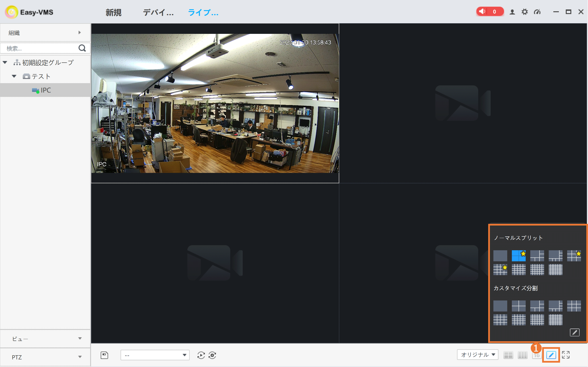Minimize the Easy-VMS window
Screen dimensions: 588x367
[556, 12]
